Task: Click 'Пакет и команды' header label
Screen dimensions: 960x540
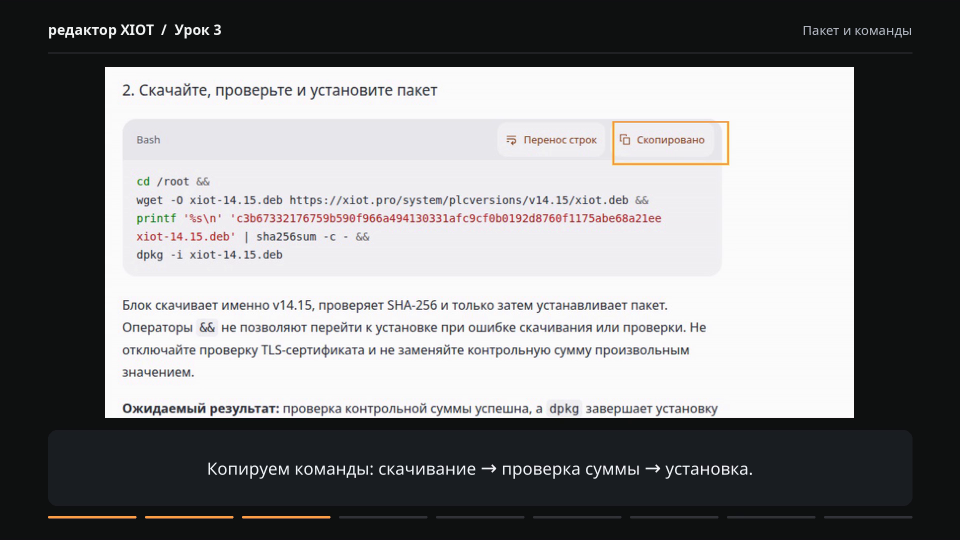Action: pyautogui.click(x=857, y=31)
